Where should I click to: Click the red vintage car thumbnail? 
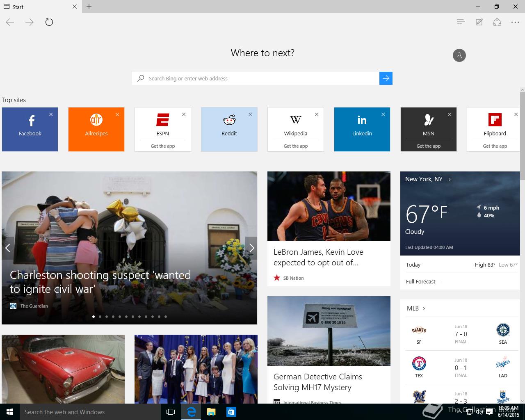pos(63,369)
